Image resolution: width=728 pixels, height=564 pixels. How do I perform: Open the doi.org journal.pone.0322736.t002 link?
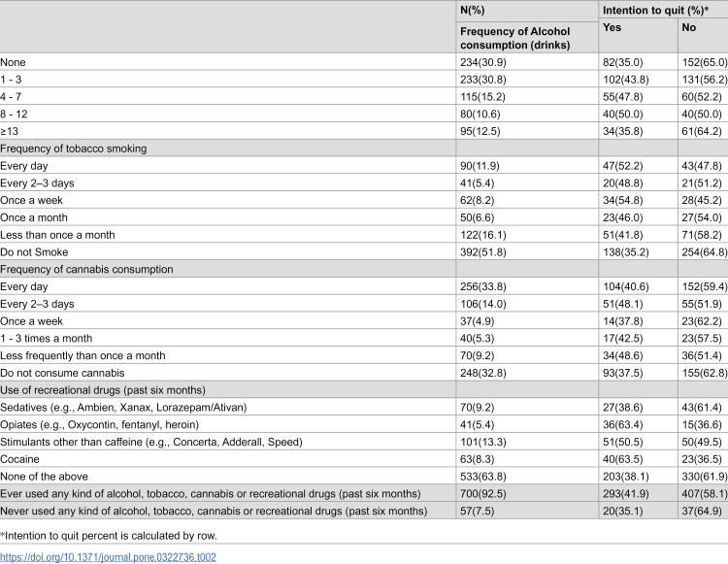tap(108, 557)
